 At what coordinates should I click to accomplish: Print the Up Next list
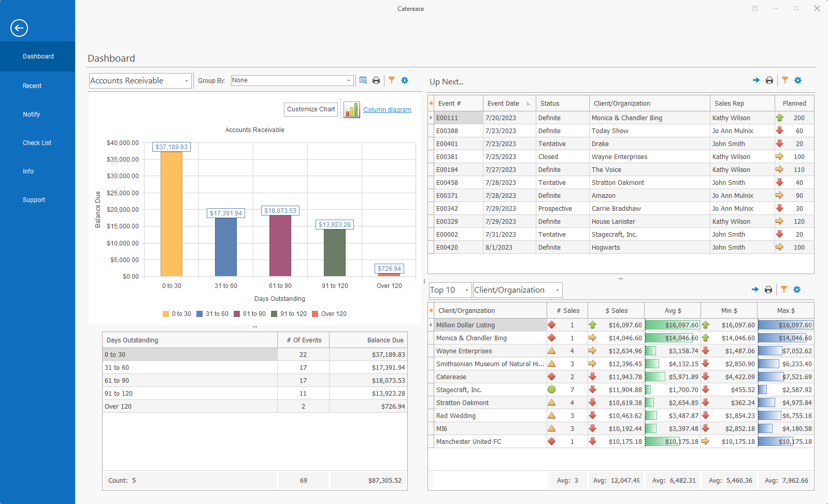[769, 80]
